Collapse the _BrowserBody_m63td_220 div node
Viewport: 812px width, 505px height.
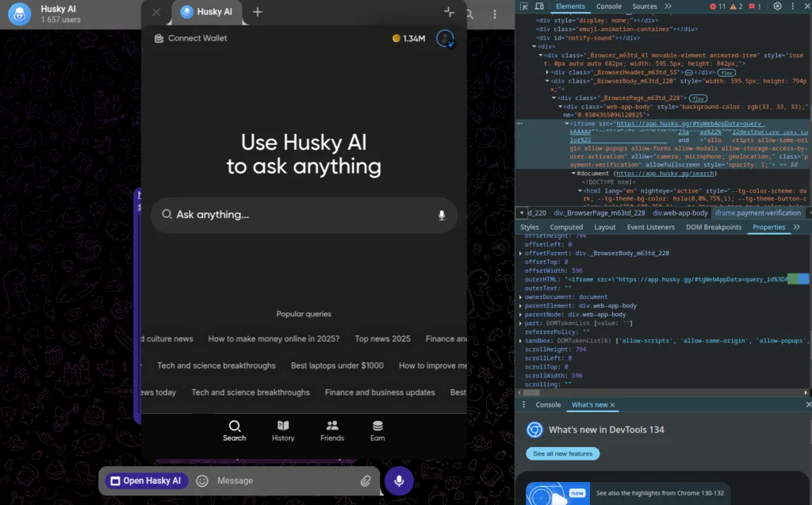547,81
